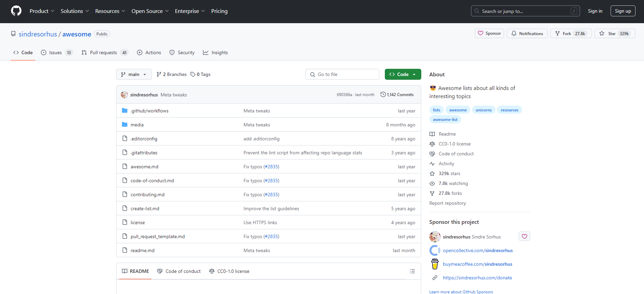Viewport: 644px width, 294px height.
Task: Click the lists topic tag
Action: pos(437,110)
